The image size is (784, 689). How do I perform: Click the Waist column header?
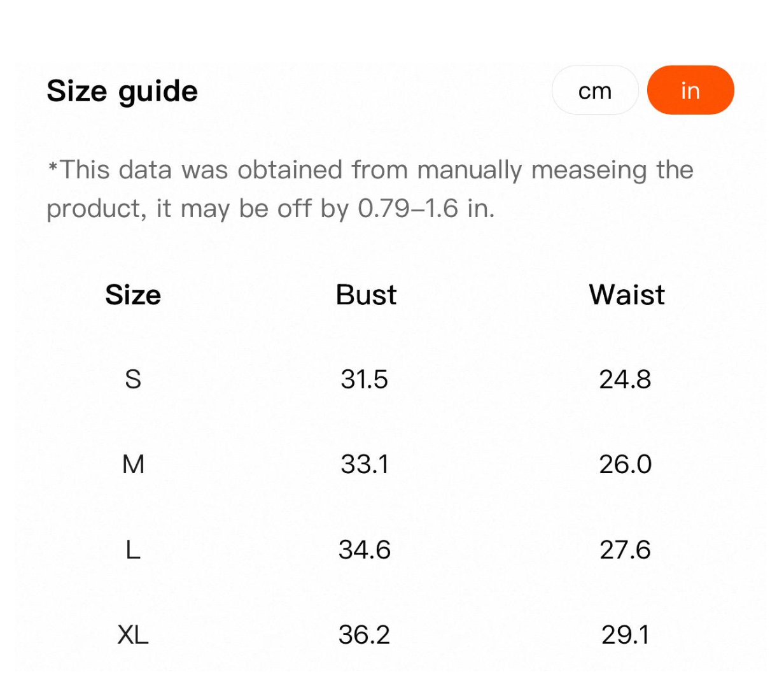(627, 295)
